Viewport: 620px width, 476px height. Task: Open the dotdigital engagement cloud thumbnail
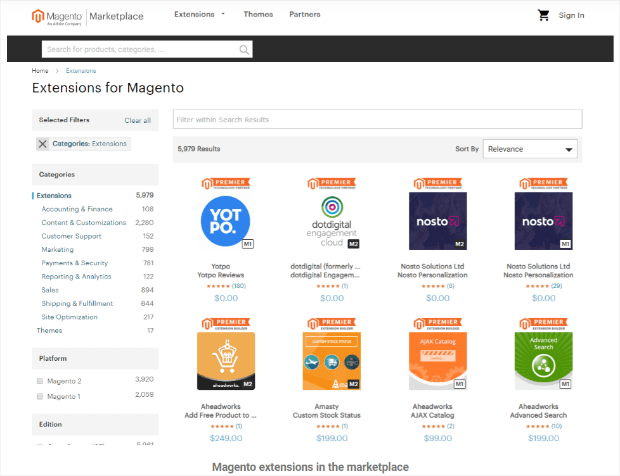point(332,221)
